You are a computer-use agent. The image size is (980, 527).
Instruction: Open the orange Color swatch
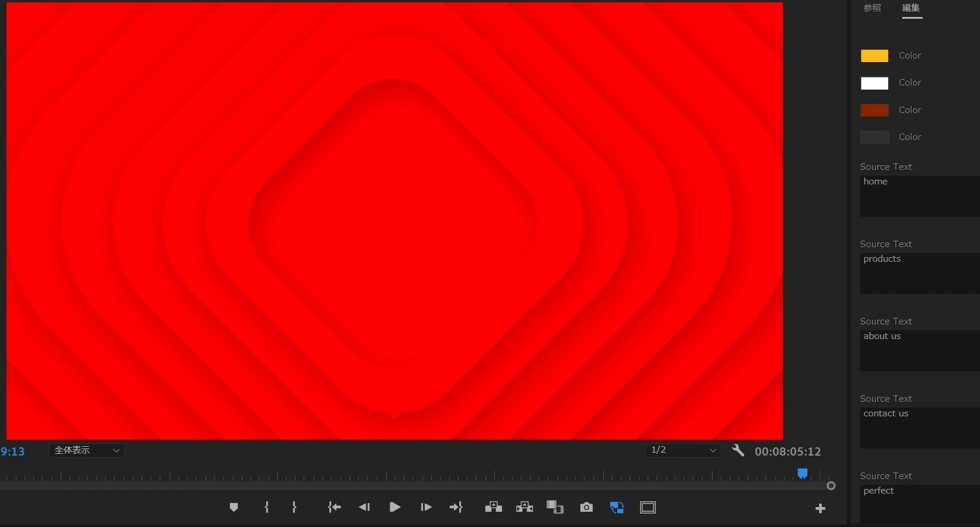point(875,56)
